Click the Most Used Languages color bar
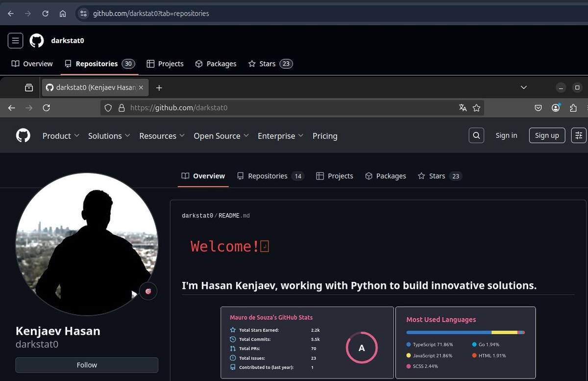Viewport: 588px width, 381px height. (465, 332)
